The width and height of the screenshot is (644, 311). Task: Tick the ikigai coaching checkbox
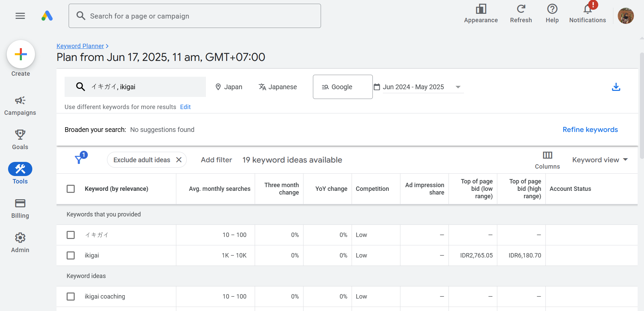coord(71,297)
